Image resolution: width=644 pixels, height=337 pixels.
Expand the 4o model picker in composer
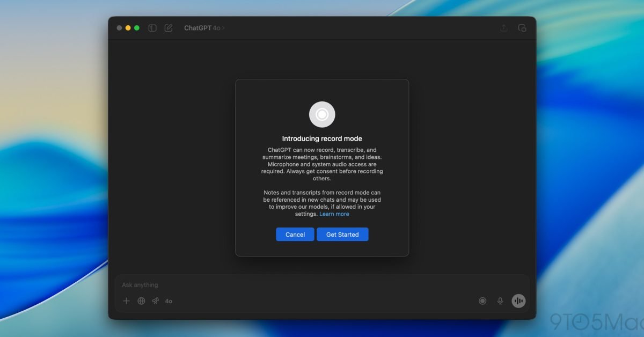coord(169,301)
